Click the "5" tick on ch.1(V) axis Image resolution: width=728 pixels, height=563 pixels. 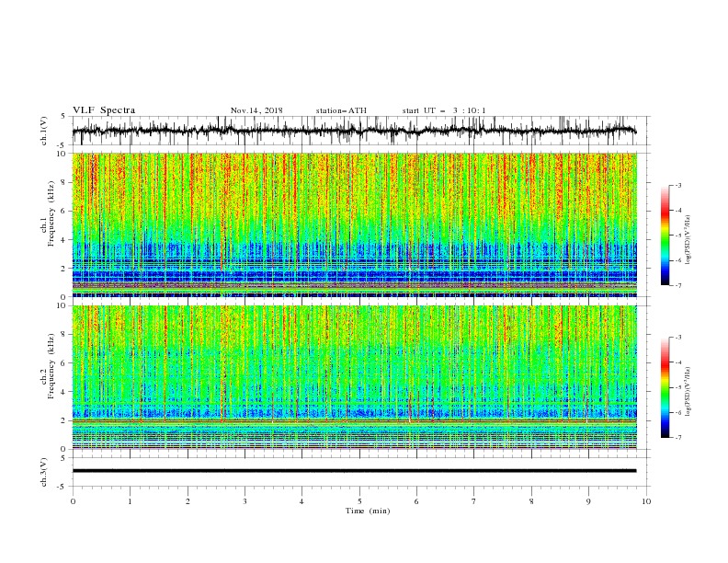(65, 116)
